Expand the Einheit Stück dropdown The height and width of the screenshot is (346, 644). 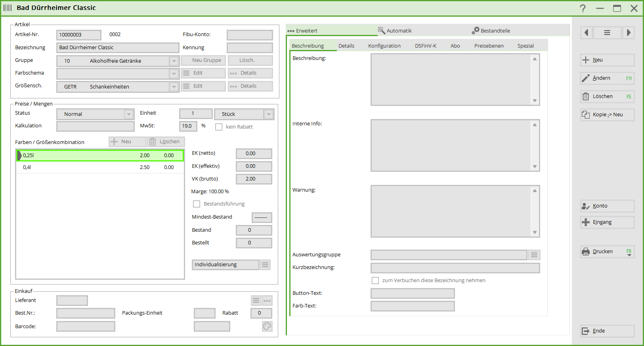[x=269, y=114]
